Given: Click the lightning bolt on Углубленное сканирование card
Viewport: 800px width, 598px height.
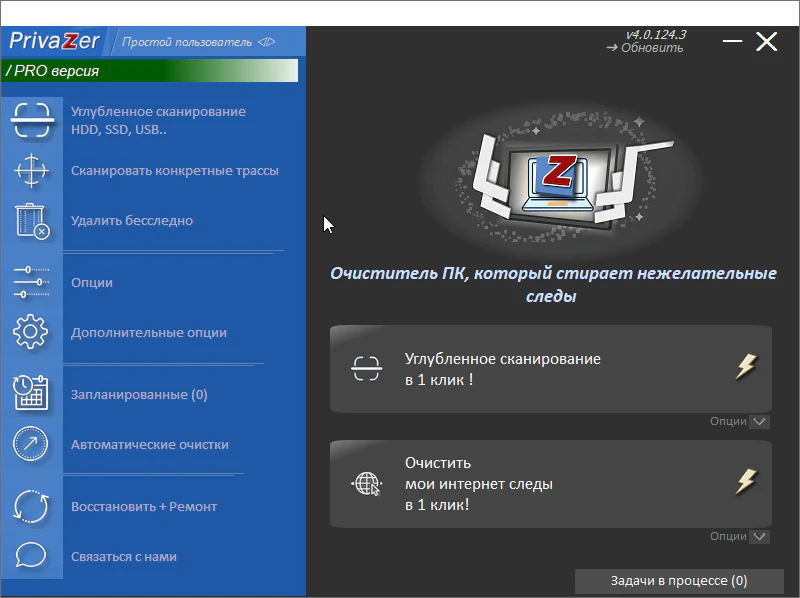Looking at the screenshot, I should coord(746,366).
